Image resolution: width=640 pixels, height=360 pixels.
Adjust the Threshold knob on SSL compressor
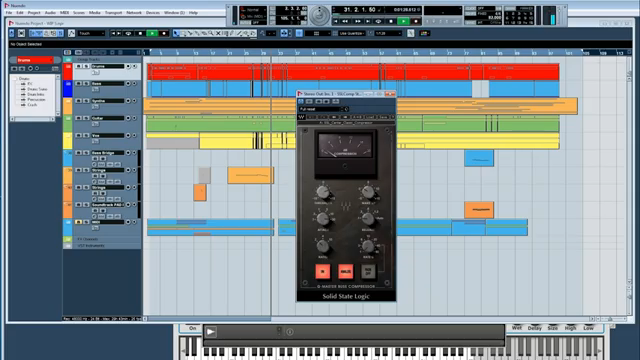click(x=323, y=192)
